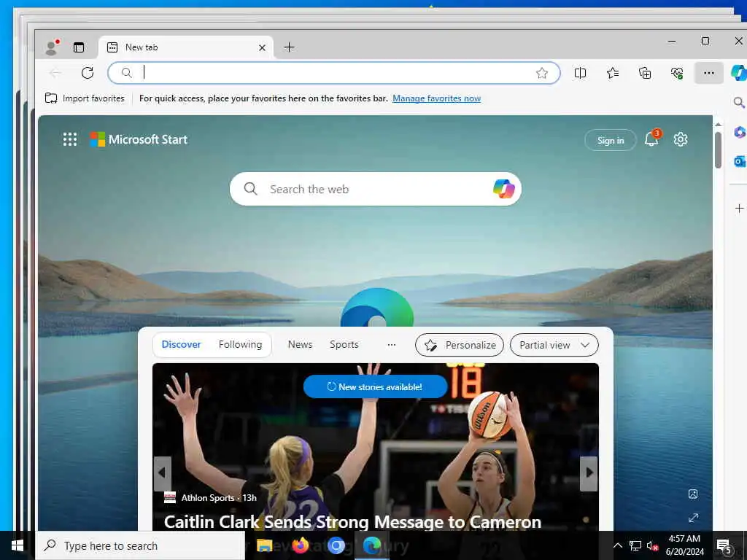Image resolution: width=747 pixels, height=560 pixels.
Task: Close the New tab tab
Action: [x=262, y=47]
